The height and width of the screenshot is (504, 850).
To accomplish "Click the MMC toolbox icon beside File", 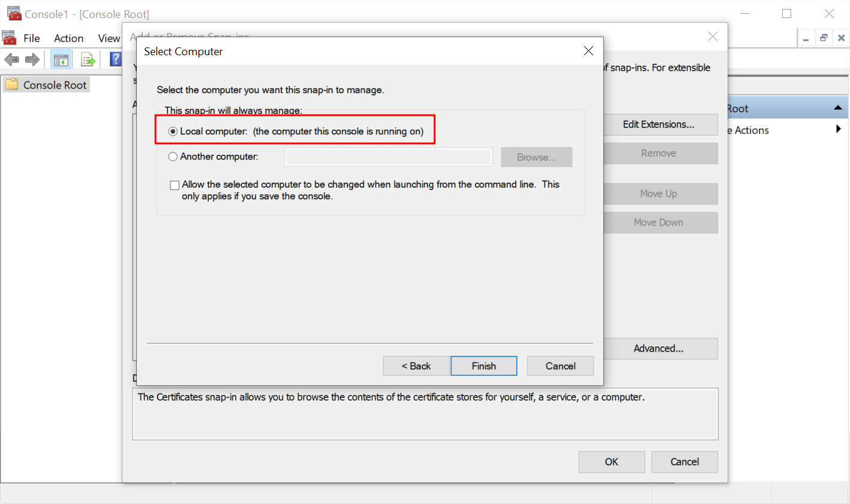I will (9, 38).
